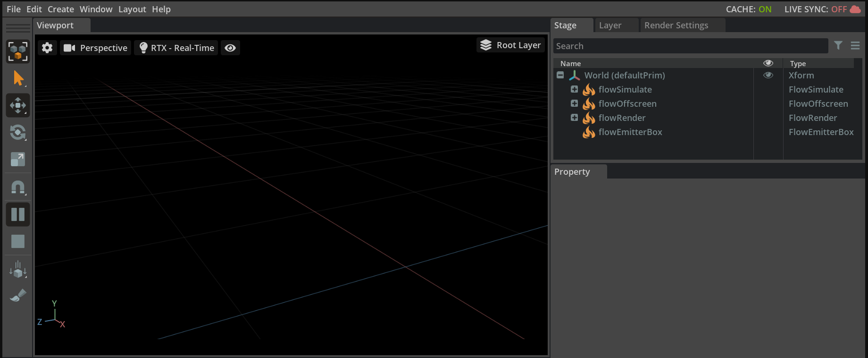Click the flowSimulate flame icon
Viewport: 868px width, 358px height.
click(589, 89)
